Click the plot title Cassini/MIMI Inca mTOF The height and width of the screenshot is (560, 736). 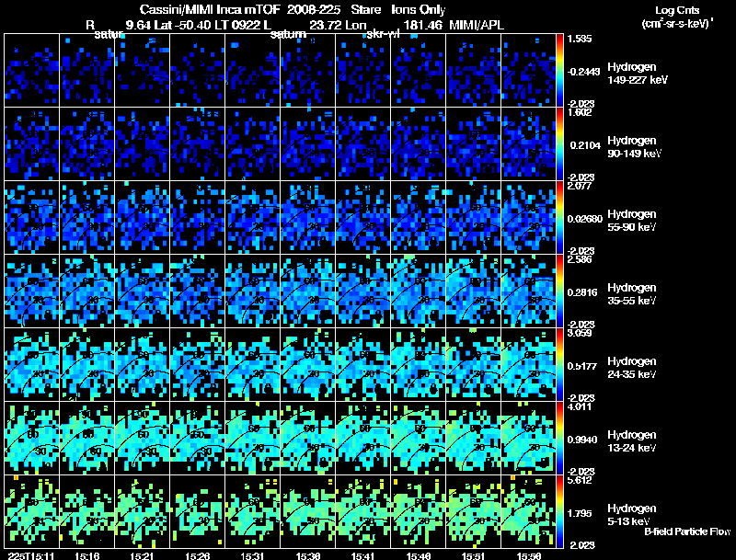[210, 9]
